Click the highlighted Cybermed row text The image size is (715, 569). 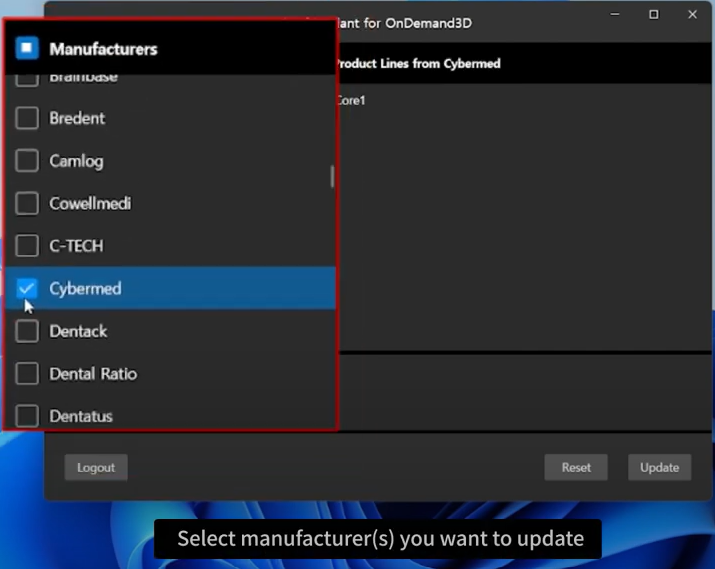click(85, 289)
